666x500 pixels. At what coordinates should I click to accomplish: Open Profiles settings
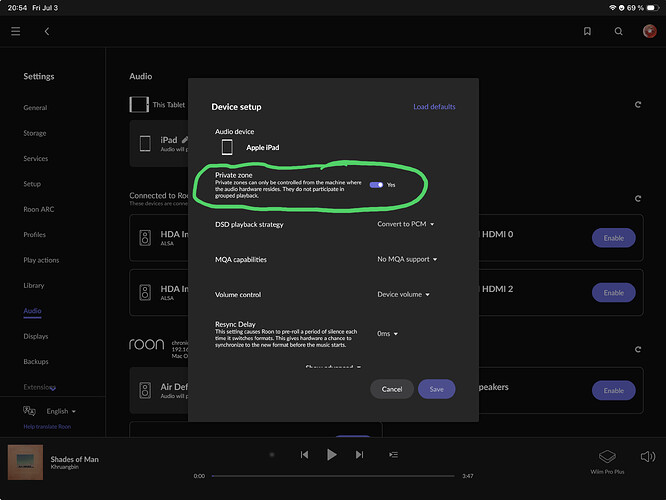[34, 234]
